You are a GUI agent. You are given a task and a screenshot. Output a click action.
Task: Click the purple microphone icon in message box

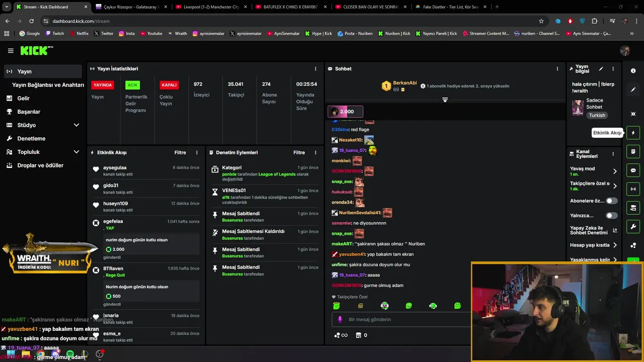tap(340, 319)
